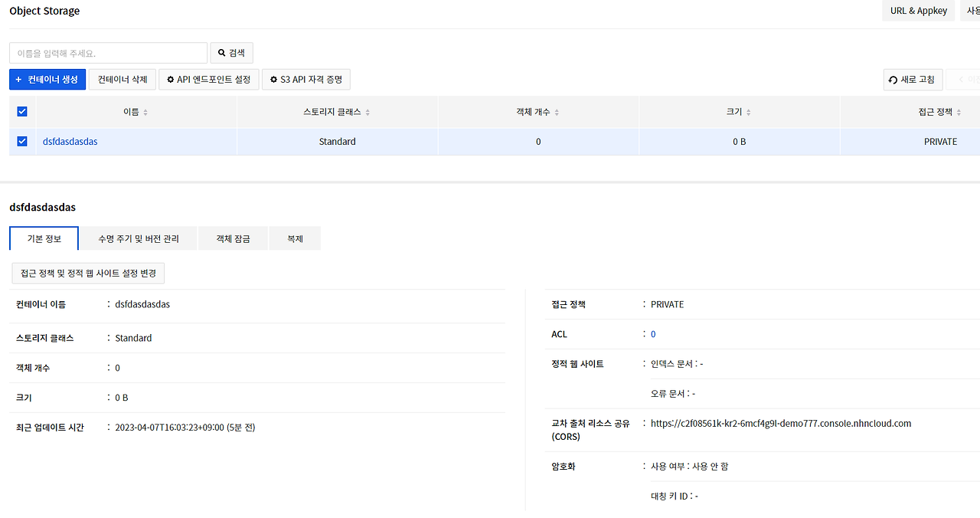Click the 컨테이너 삭제 button
The height and width of the screenshot is (518, 980).
point(122,80)
